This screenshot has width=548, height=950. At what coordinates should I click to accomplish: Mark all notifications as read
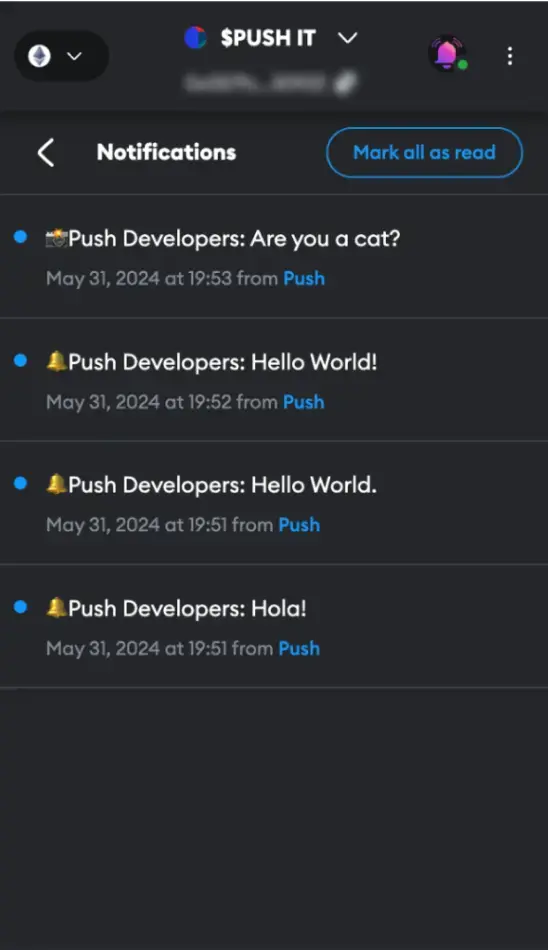coord(424,152)
